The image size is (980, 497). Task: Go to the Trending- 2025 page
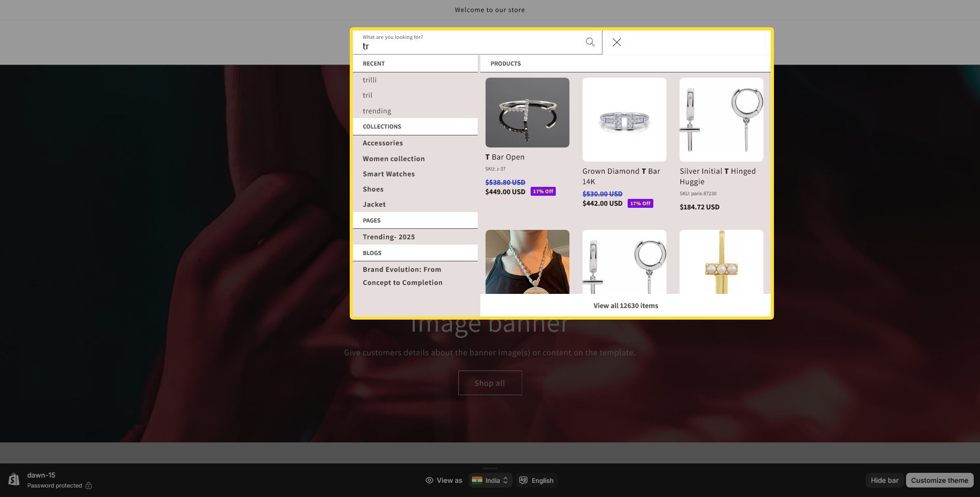389,237
